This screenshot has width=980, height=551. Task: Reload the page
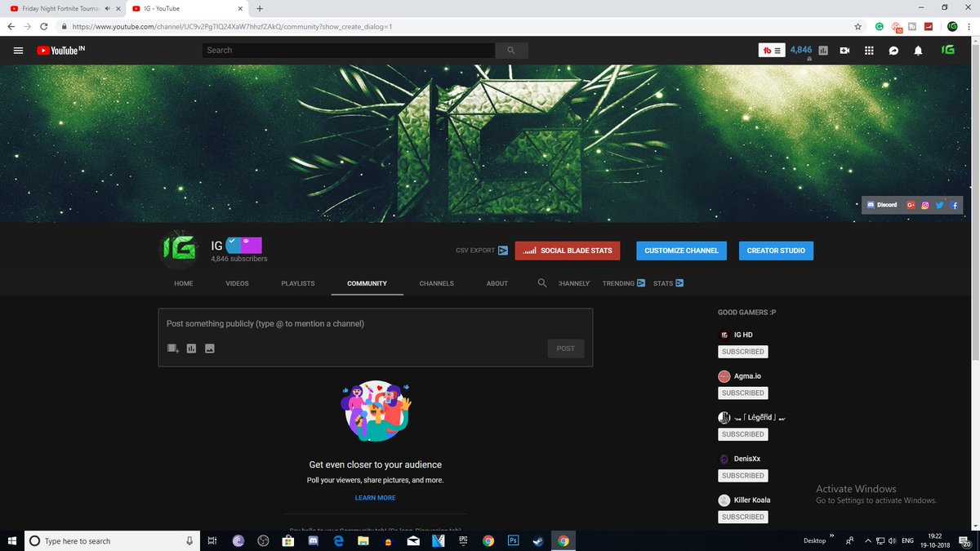pos(43,26)
